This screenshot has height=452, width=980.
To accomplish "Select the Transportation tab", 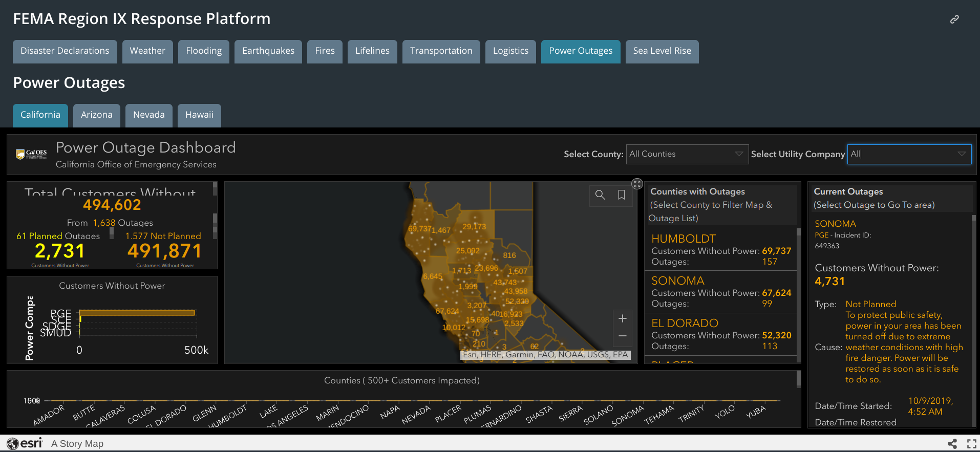I will pyautogui.click(x=441, y=51).
